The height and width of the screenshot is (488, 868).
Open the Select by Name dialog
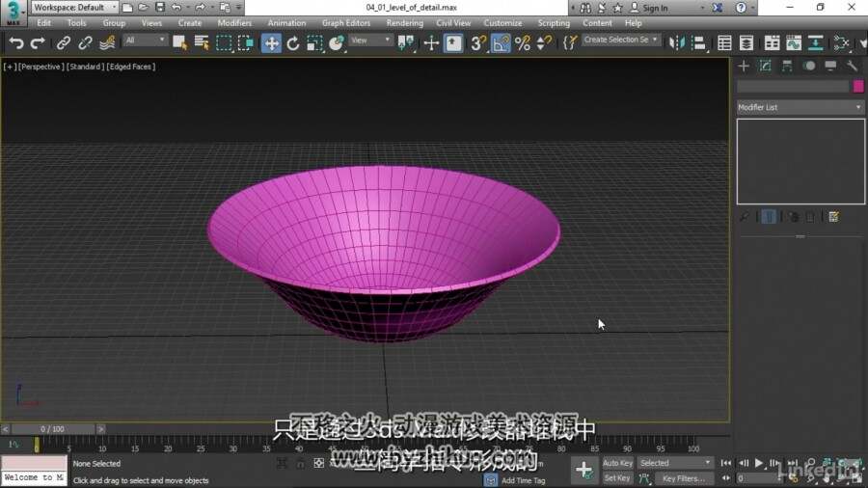click(x=202, y=42)
